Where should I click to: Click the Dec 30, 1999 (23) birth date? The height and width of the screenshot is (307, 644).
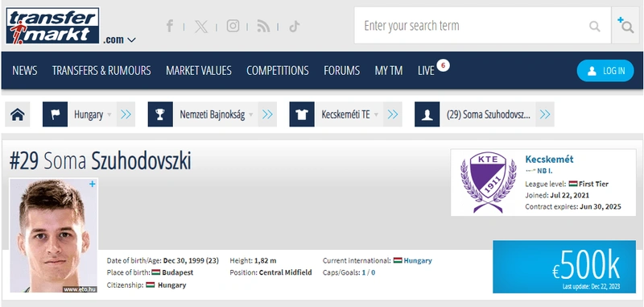pyautogui.click(x=191, y=260)
